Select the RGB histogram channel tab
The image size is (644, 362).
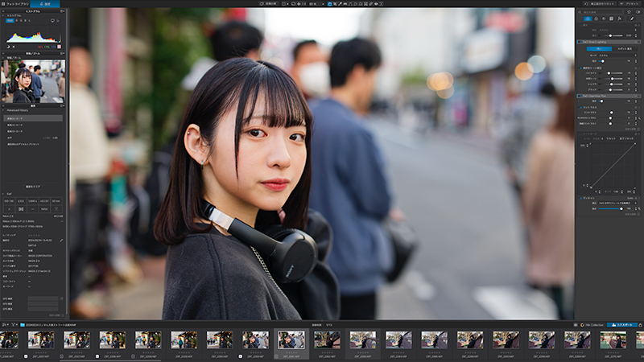pyautogui.click(x=10, y=20)
